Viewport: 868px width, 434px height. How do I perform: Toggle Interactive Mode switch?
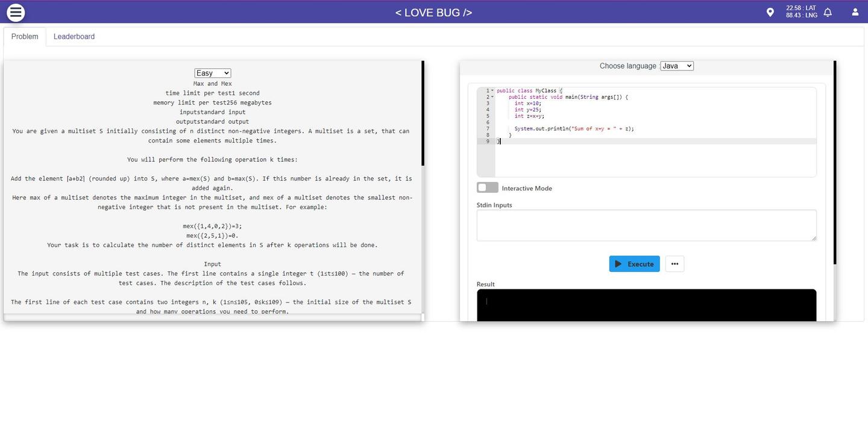pyautogui.click(x=488, y=187)
